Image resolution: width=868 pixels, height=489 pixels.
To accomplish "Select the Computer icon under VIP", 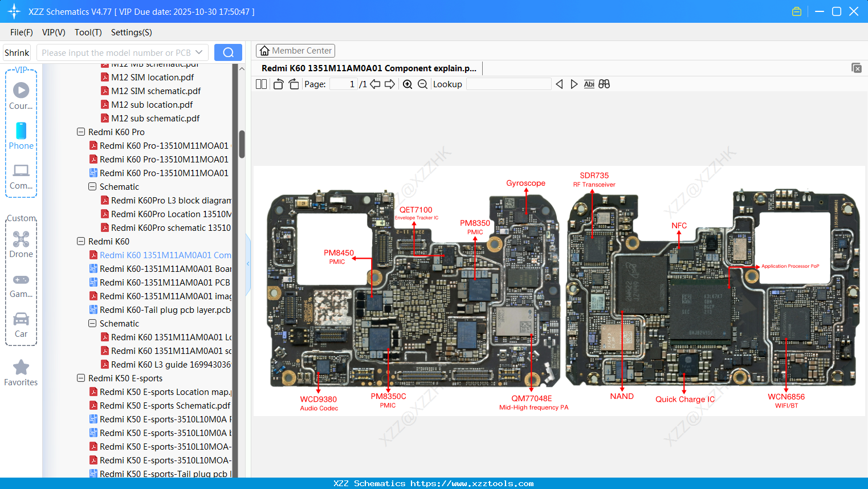I will tap(21, 171).
